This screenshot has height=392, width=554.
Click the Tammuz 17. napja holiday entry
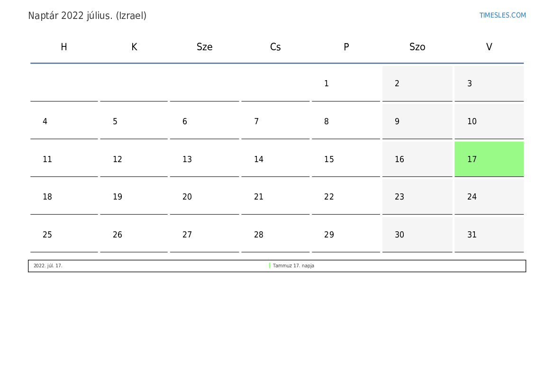[x=293, y=266]
